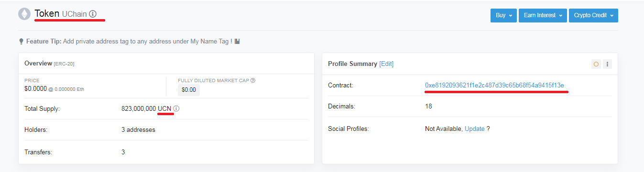This screenshot has height=172, width=644.
Task: Open the three-dot more options menu
Action: click(607, 64)
